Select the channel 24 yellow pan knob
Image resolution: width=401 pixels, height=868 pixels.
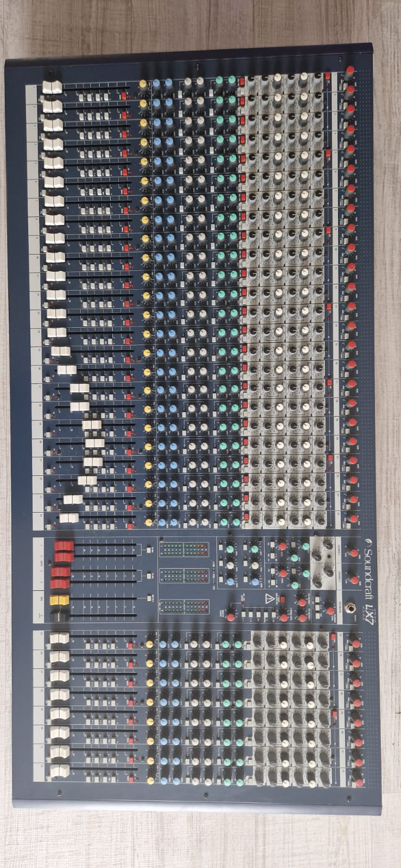(149, 522)
